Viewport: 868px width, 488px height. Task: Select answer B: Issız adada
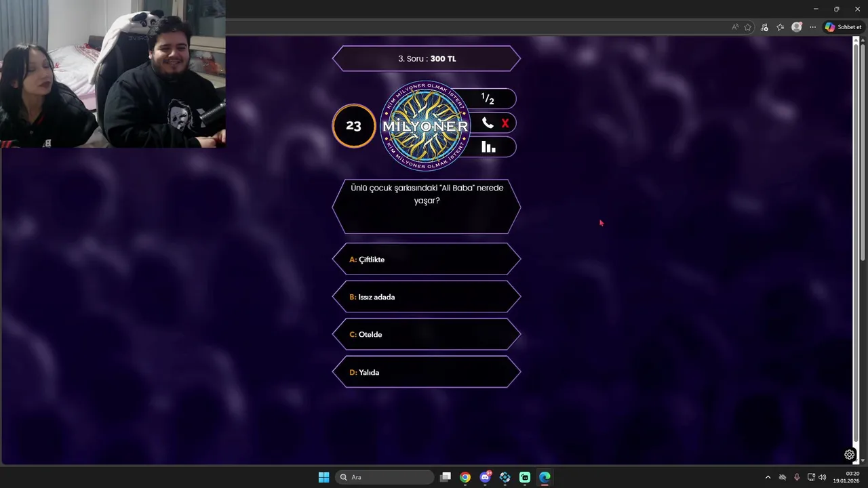[x=427, y=297]
